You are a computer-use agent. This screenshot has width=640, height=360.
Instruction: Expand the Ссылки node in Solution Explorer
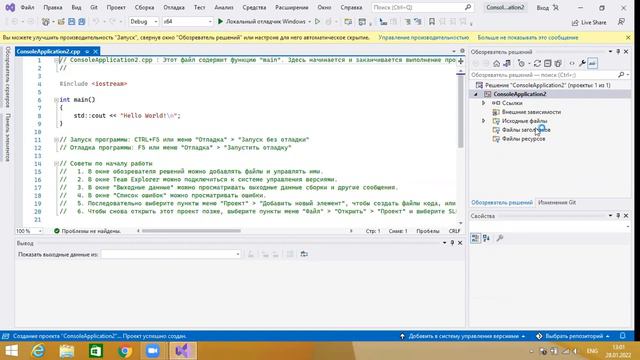coord(484,103)
